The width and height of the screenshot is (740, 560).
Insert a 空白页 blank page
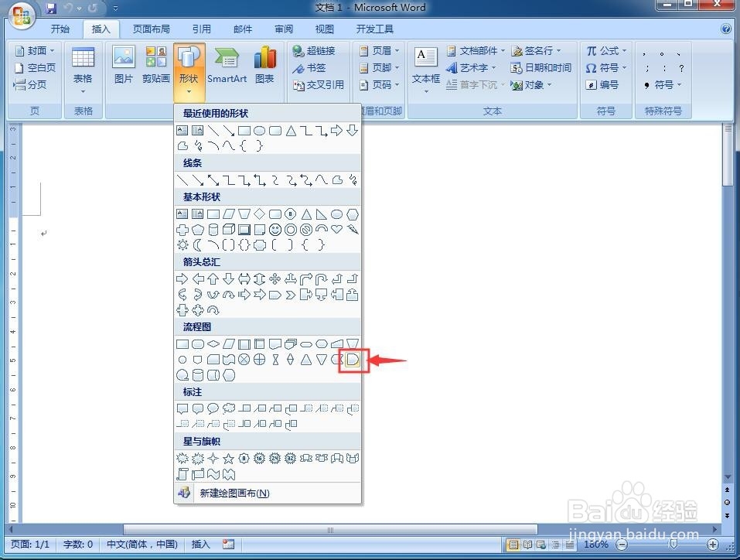36,67
